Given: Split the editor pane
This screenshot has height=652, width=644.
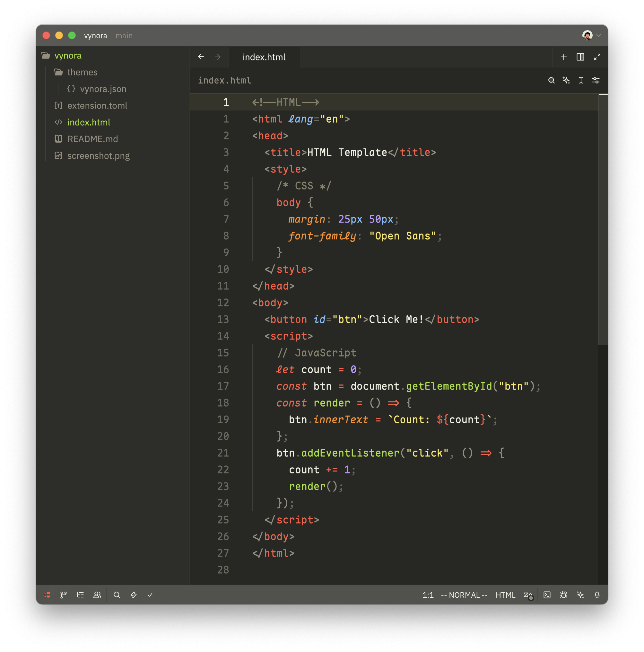Looking at the screenshot, I should pyautogui.click(x=580, y=57).
